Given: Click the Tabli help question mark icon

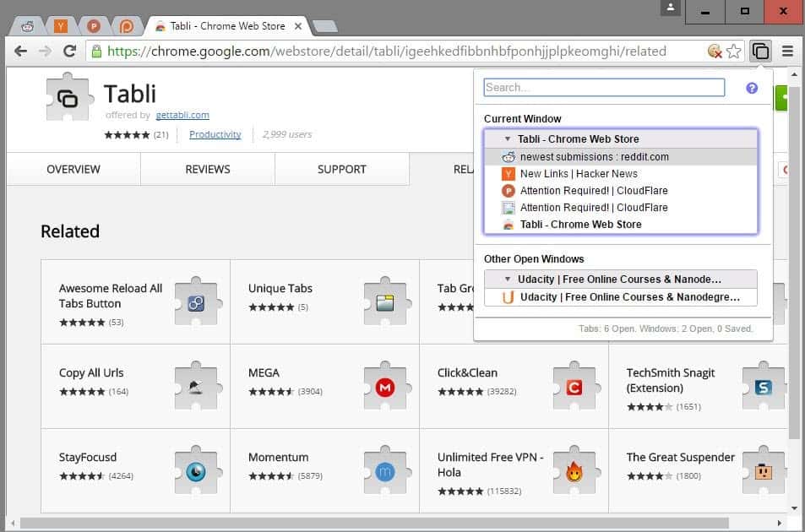Looking at the screenshot, I should [x=752, y=88].
